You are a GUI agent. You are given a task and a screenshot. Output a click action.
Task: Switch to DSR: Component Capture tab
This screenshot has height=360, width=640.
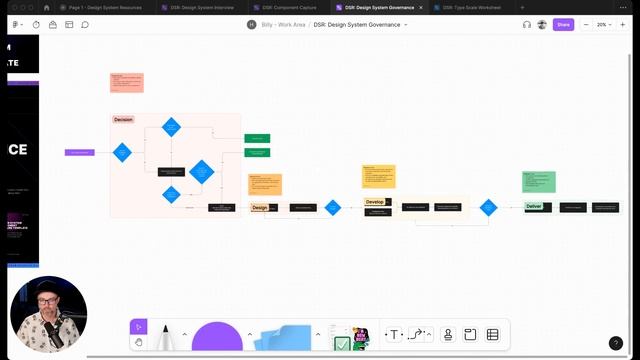(x=285, y=7)
